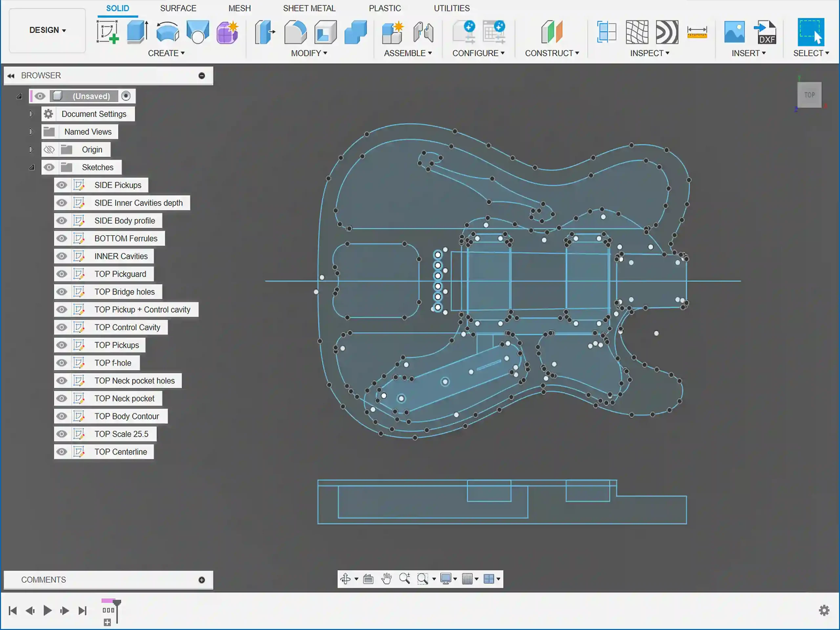Click the Zoom magnifier icon
The width and height of the screenshot is (840, 630).
[x=405, y=579]
